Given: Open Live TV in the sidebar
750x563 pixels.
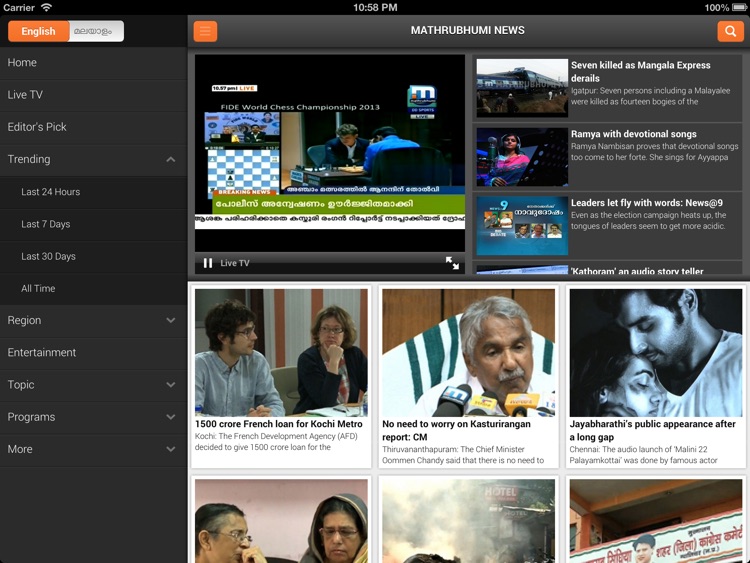Looking at the screenshot, I should (93, 95).
